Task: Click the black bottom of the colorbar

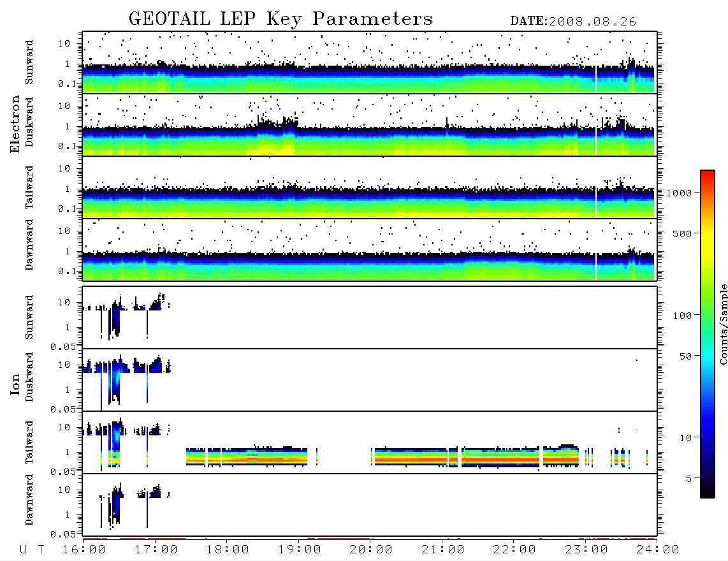Action: 708,492
